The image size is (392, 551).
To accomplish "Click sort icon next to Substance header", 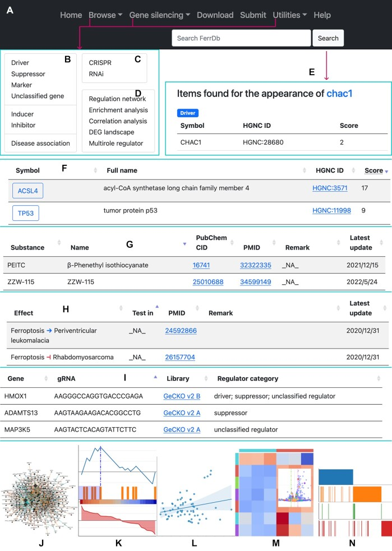I will (x=59, y=243).
